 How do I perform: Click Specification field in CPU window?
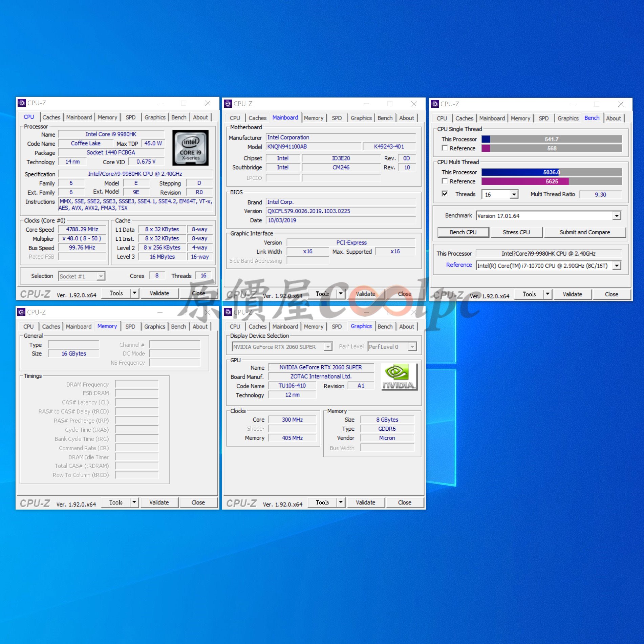click(135, 174)
